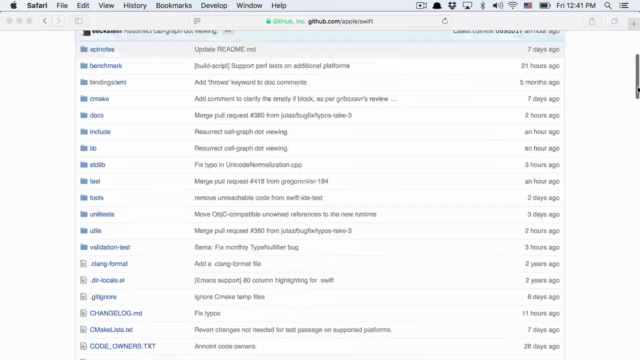This screenshot has width=640, height=360.
Task: Reload the page with the refresh icon
Action: tap(445, 21)
